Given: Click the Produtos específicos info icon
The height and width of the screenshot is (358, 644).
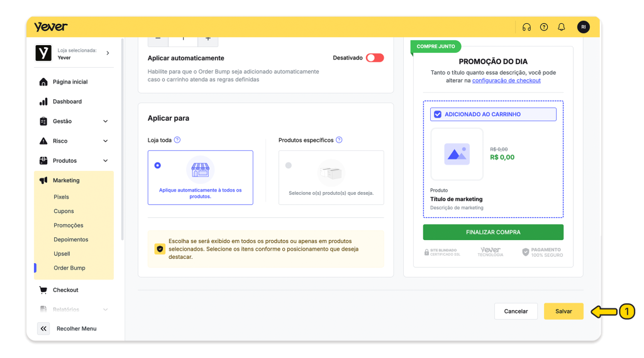Looking at the screenshot, I should pos(339,140).
